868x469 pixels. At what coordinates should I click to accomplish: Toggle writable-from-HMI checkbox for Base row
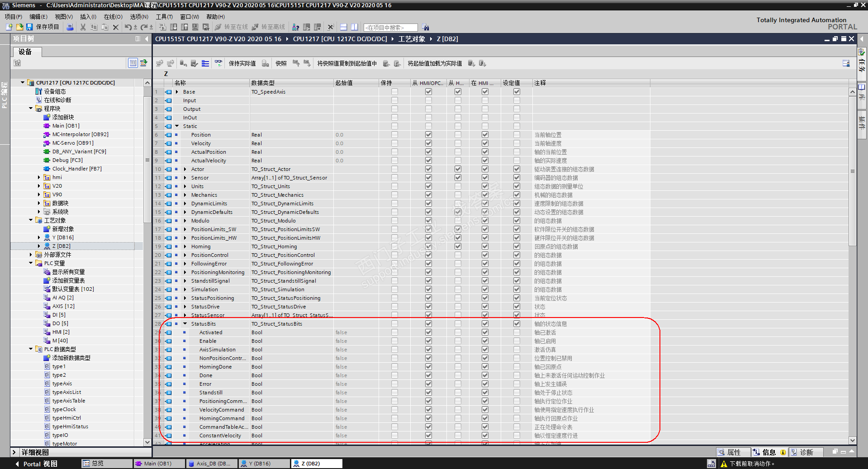[x=458, y=92]
